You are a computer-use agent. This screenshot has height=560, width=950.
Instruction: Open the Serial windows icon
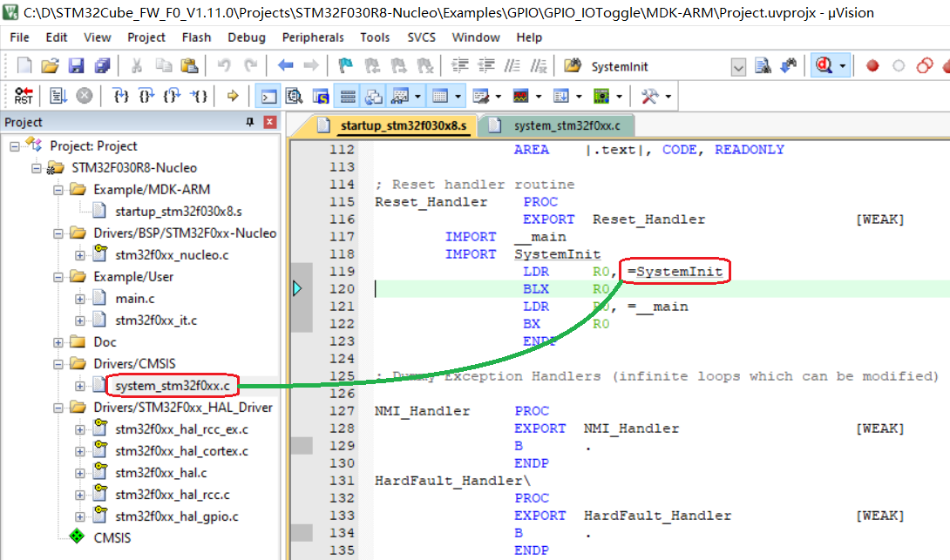tap(481, 96)
